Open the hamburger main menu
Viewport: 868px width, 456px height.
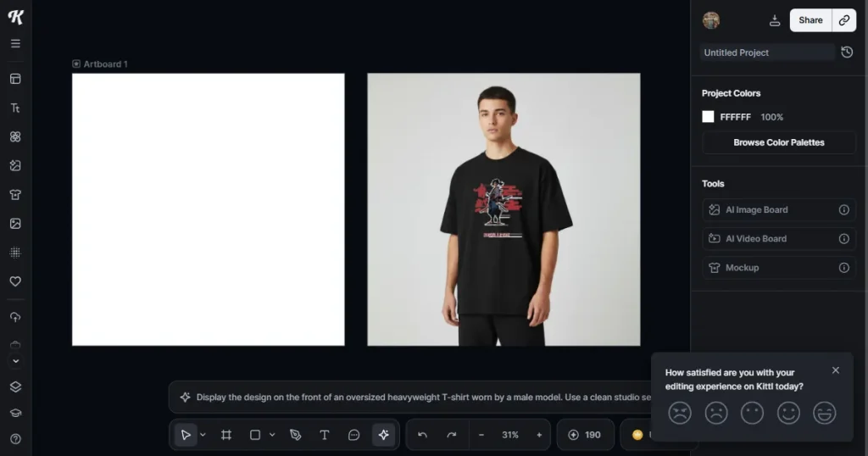(x=15, y=43)
